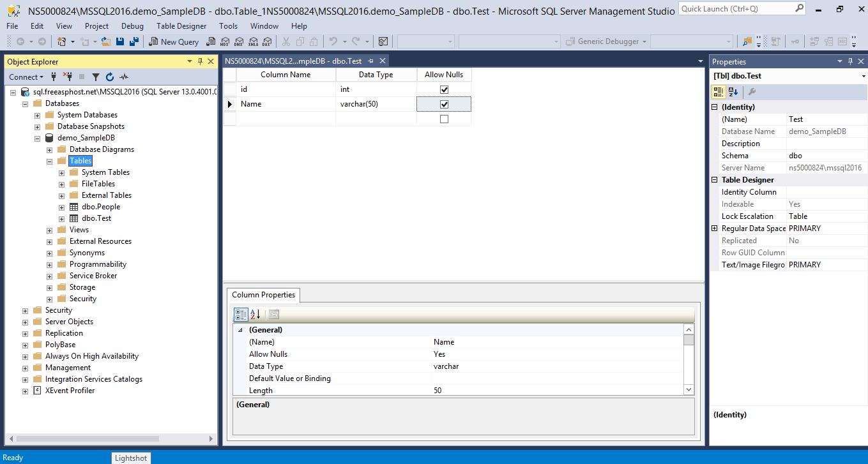Click the DMX query icon
Image resolution: width=868 pixels, height=464 pixels.
point(238,41)
